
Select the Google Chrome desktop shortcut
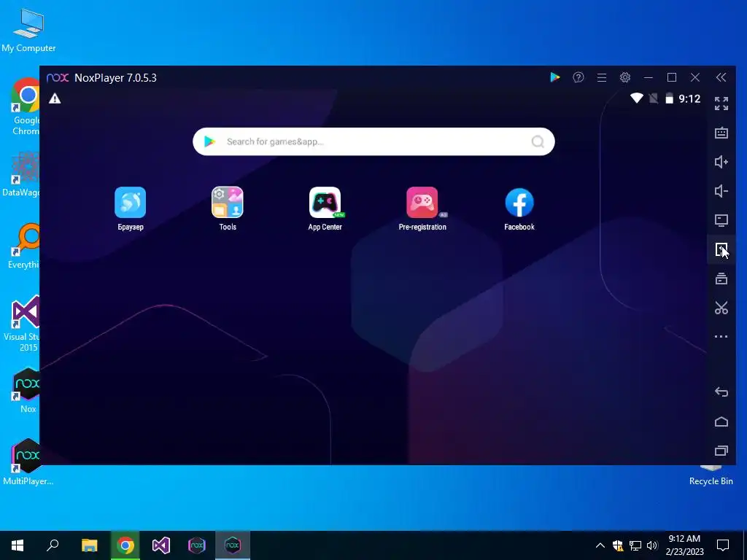coord(24,107)
